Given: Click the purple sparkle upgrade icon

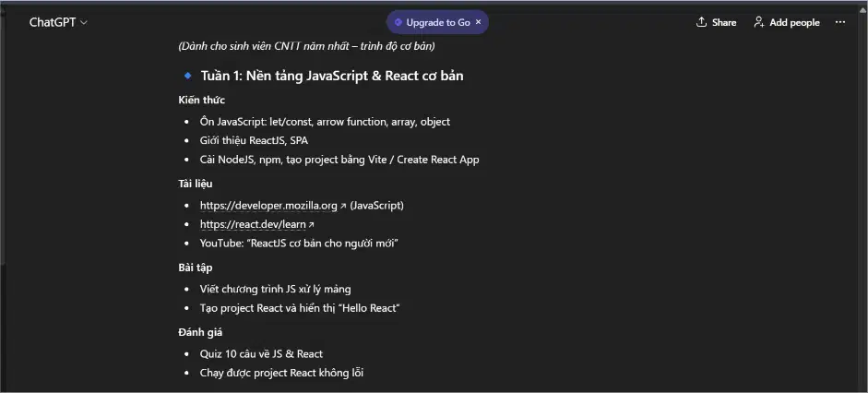Looking at the screenshot, I should [398, 23].
